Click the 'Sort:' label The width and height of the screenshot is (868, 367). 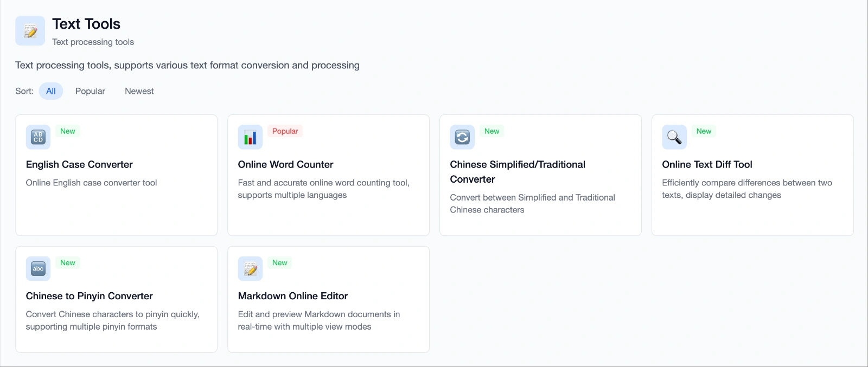coord(24,91)
